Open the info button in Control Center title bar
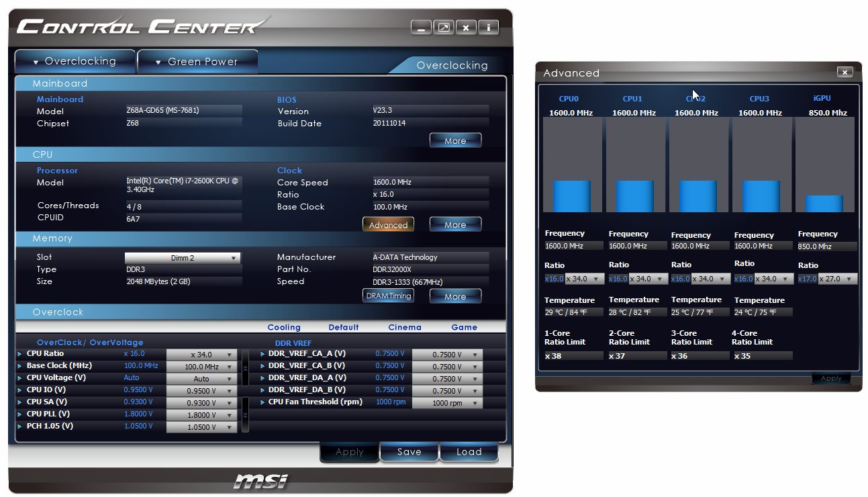This screenshot has height=497, width=868. [x=489, y=28]
